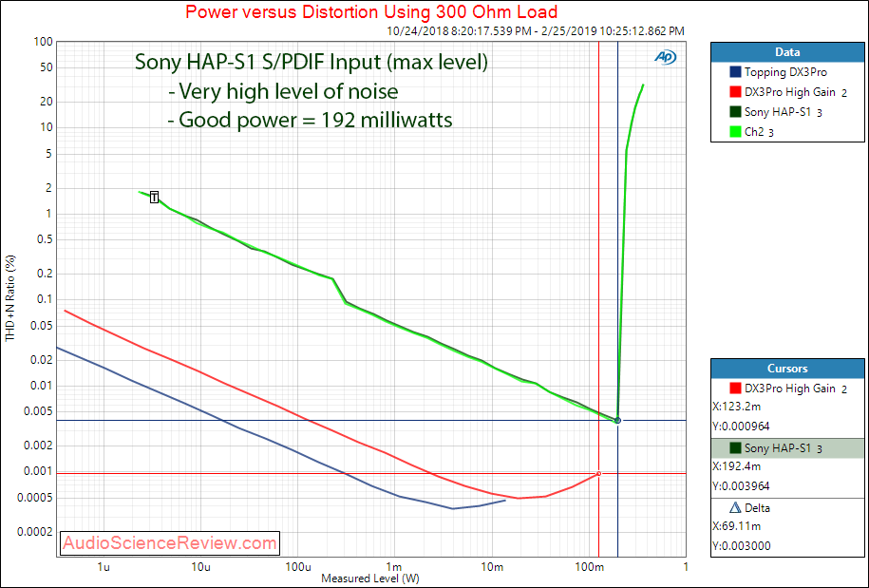The height and width of the screenshot is (588, 869).
Task: Click the red DX3Pro High Gain swatch in Cursors panel
Action: pos(735,389)
